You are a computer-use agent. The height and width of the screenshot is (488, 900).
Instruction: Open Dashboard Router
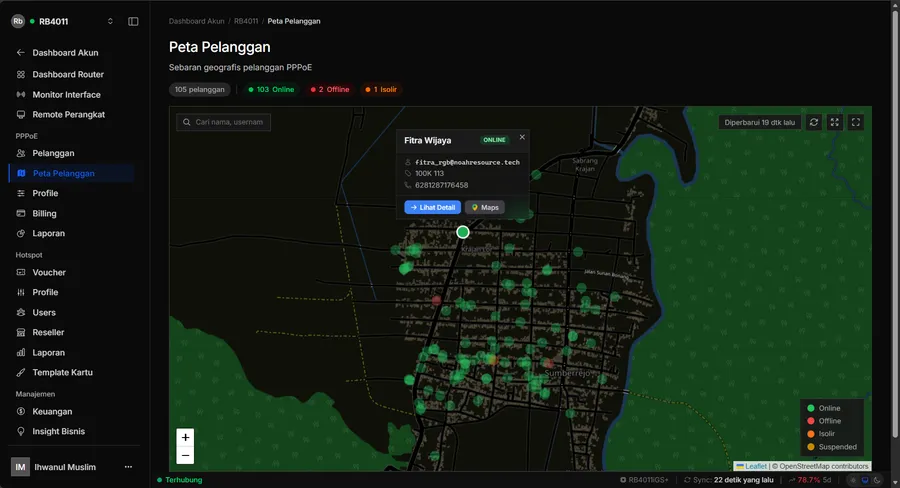pyautogui.click(x=72, y=74)
